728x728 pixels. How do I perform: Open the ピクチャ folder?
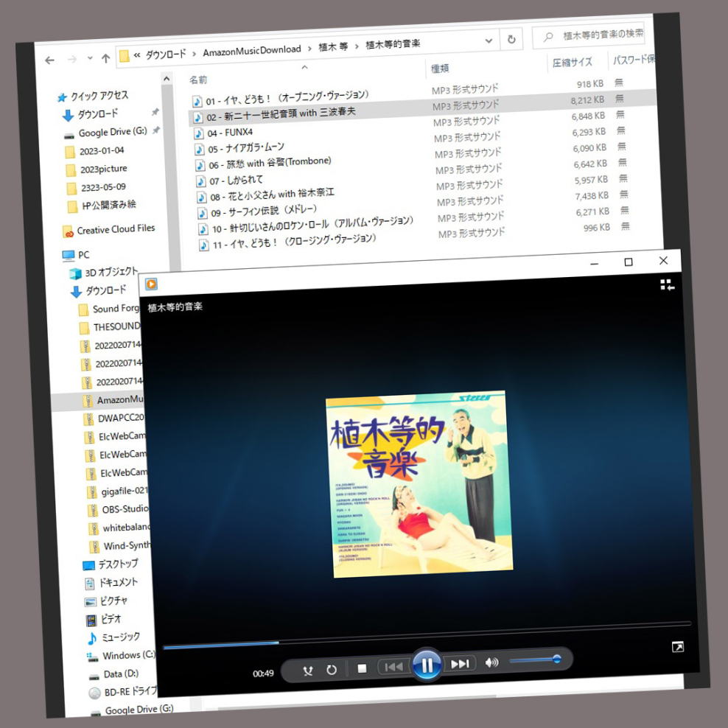point(106,601)
